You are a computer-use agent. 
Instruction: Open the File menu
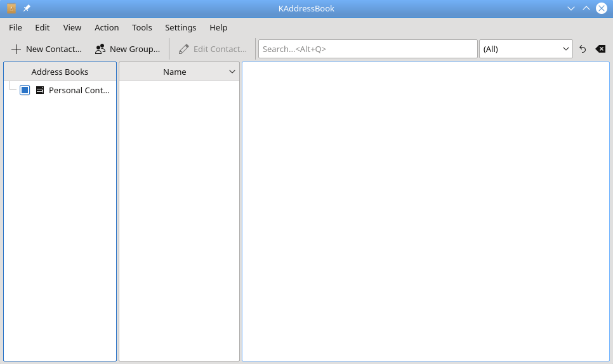(x=15, y=27)
